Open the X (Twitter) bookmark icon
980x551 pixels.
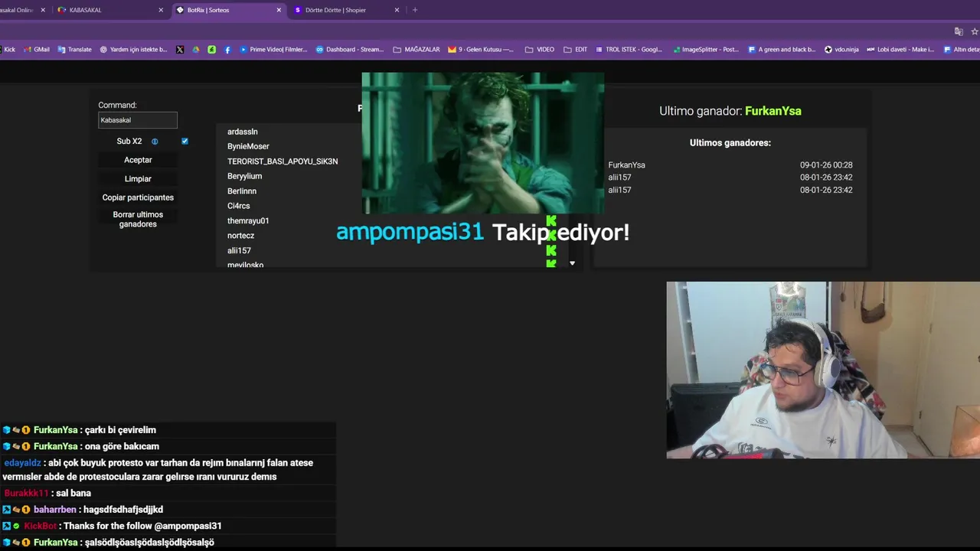click(180, 50)
